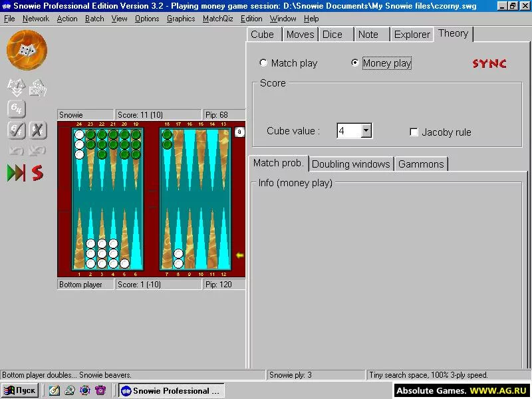Click the dice with down arrows icon
This screenshot has width=532, height=399.
point(16,88)
